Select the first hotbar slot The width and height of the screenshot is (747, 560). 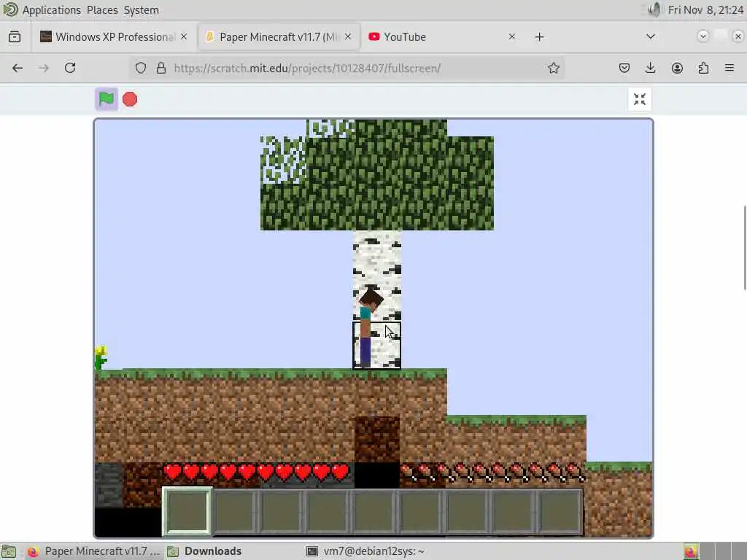187,511
